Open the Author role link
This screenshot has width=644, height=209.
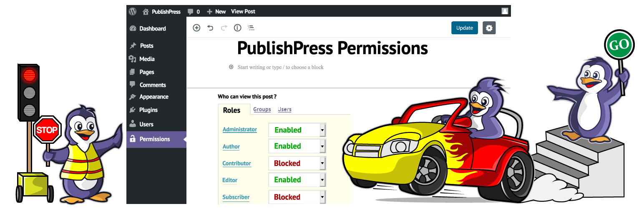[x=231, y=147]
